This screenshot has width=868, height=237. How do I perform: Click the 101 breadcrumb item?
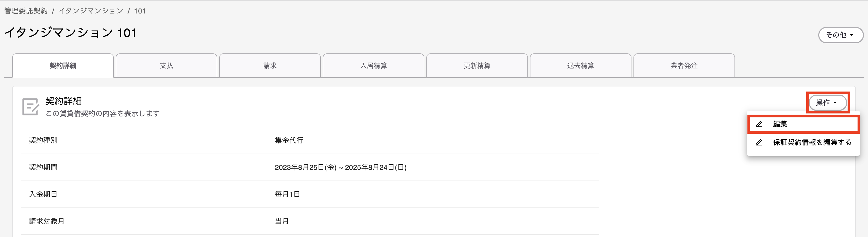click(x=140, y=11)
